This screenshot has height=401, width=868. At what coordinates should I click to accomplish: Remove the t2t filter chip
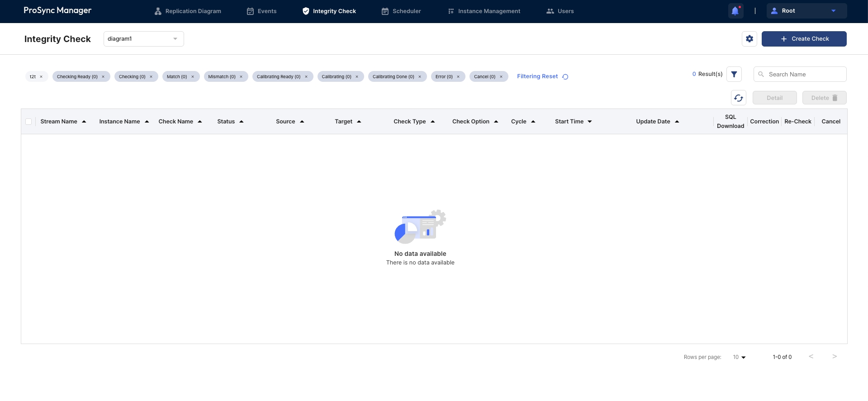[41, 77]
